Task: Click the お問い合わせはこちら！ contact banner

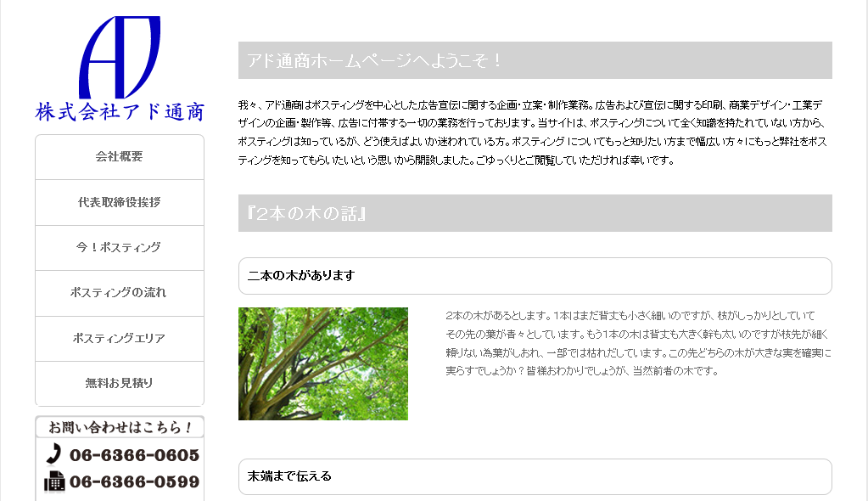Action: pos(118,428)
